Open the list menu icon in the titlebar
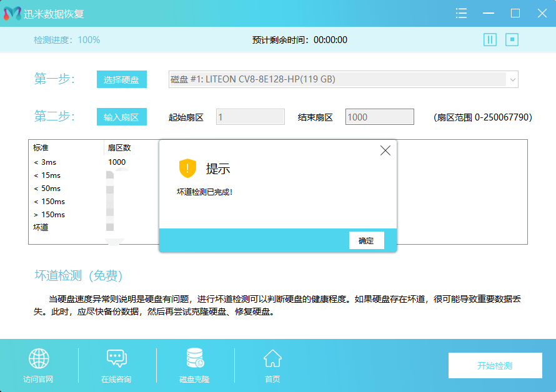The height and width of the screenshot is (392, 556). [x=461, y=12]
